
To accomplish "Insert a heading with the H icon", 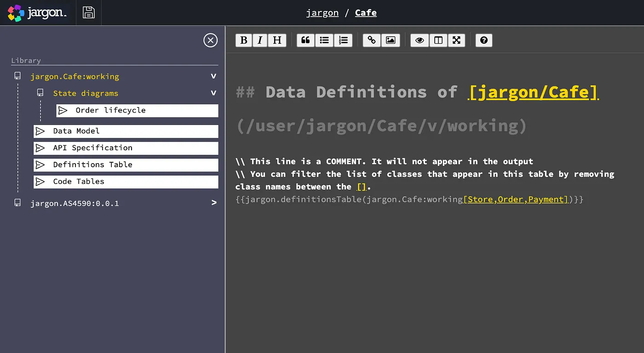I will pos(277,40).
